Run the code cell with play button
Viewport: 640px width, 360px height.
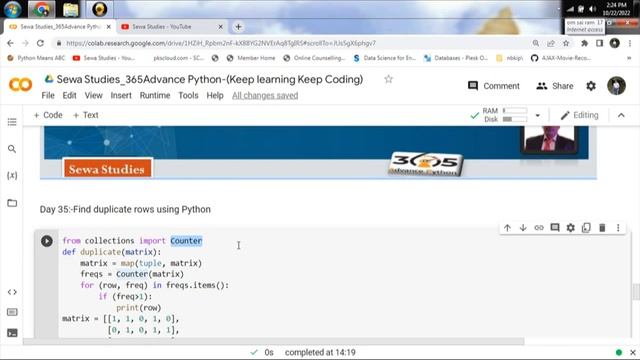47,241
